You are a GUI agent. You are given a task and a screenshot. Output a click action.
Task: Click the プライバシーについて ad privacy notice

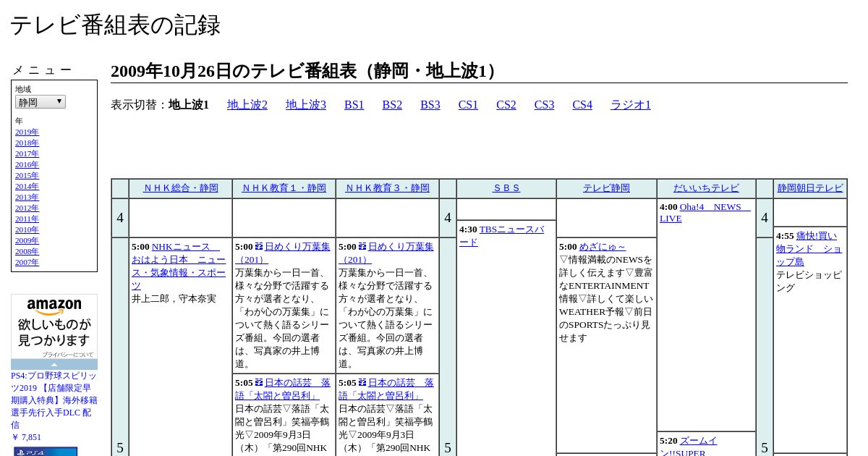pyautogui.click(x=68, y=355)
